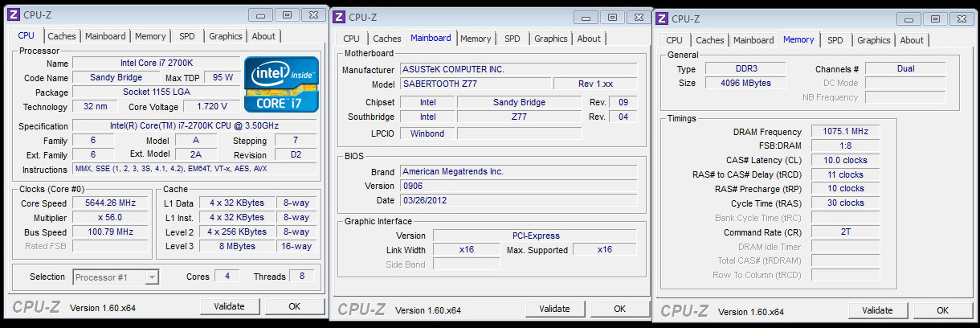The image size is (980, 328).
Task: Select CPU tab in middle CPU-Z window
Action: click(351, 39)
